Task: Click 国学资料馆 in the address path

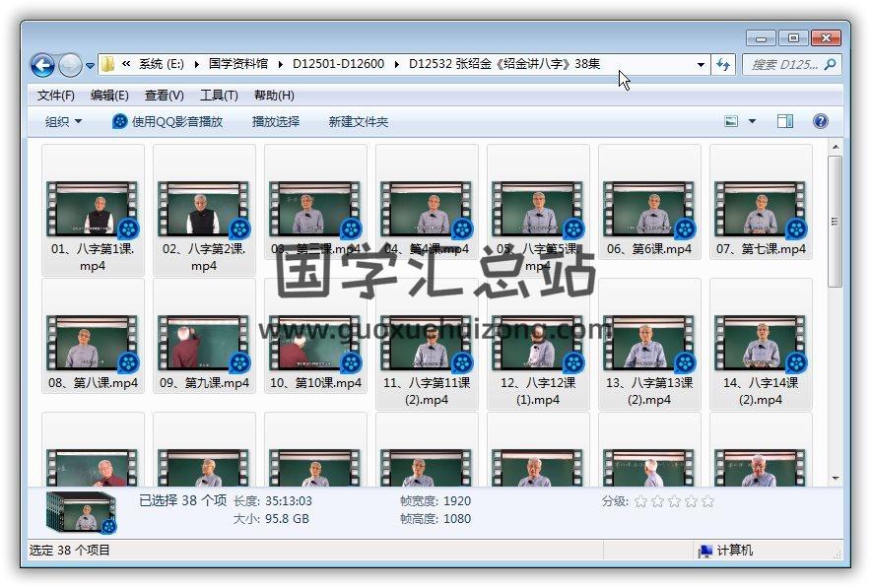Action: 238,65
